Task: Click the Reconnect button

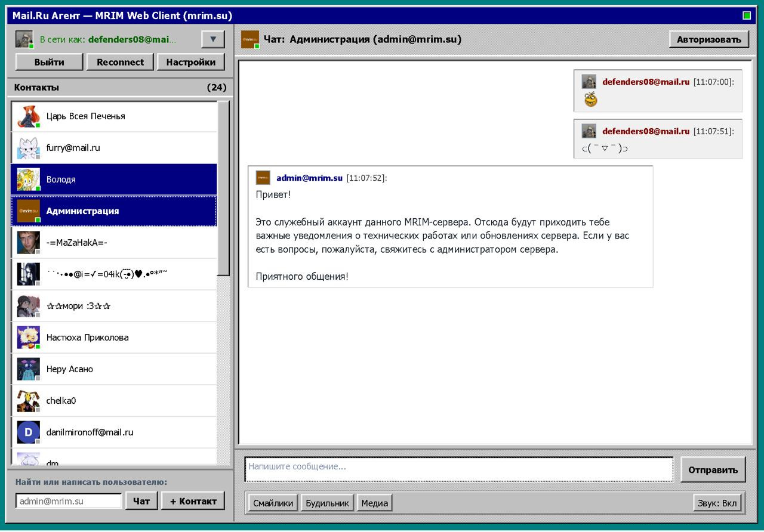Action: tap(120, 62)
